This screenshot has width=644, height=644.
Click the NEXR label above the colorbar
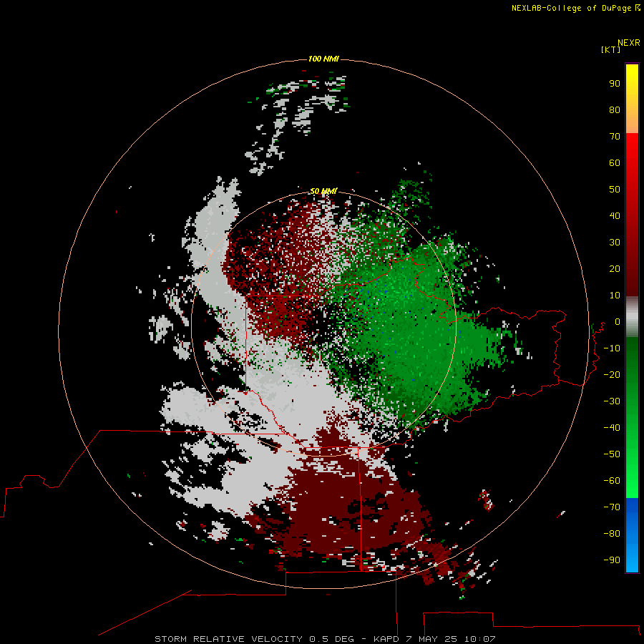[629, 43]
